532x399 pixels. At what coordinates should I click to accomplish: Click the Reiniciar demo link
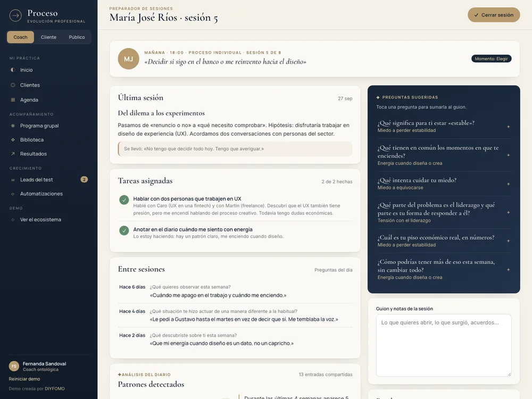pos(24,379)
